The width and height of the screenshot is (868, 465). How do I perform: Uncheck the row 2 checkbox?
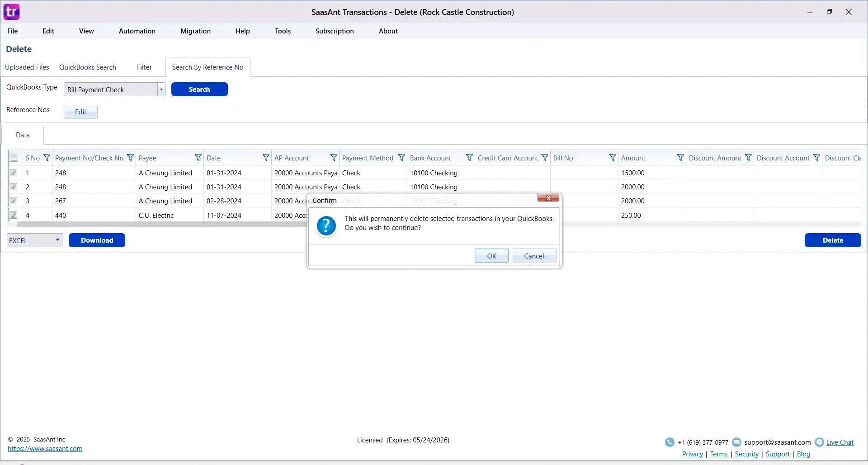click(x=14, y=187)
